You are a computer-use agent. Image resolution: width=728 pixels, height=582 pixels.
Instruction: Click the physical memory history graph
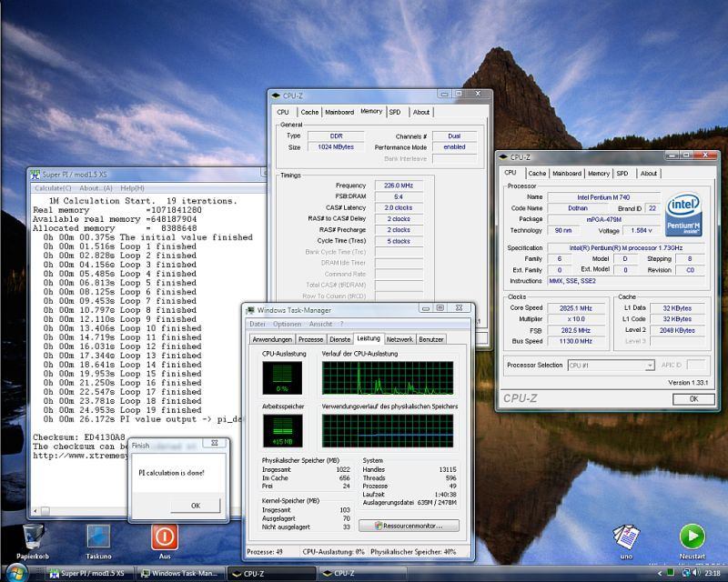click(388, 431)
